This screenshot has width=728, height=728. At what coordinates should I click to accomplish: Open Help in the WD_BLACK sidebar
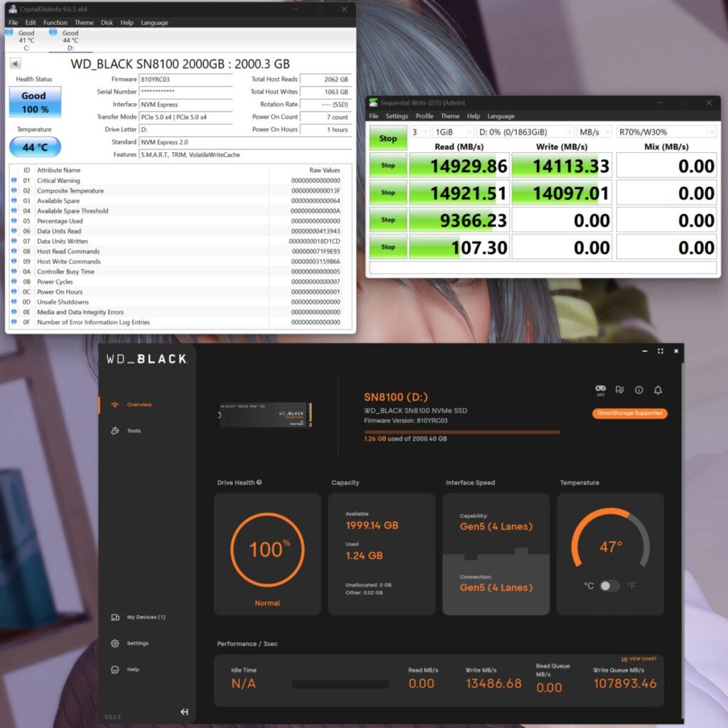(x=125, y=670)
